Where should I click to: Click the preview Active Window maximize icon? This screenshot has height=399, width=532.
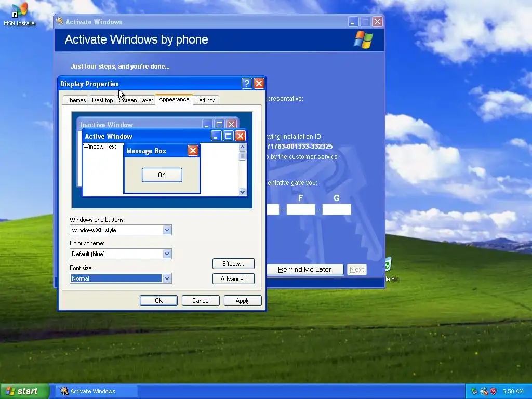pyautogui.click(x=229, y=136)
